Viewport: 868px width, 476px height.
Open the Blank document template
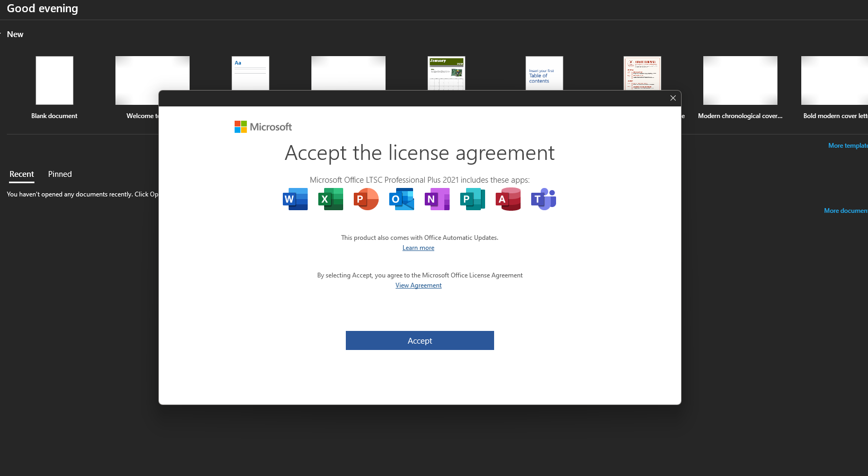pos(55,80)
